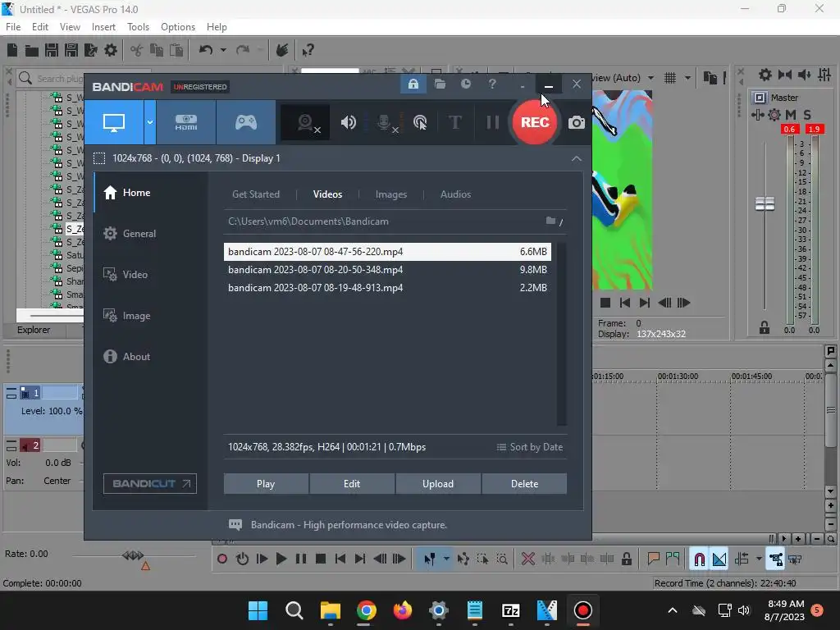
Task: Click VEGAS project properties gear icon
Action: [111, 50]
